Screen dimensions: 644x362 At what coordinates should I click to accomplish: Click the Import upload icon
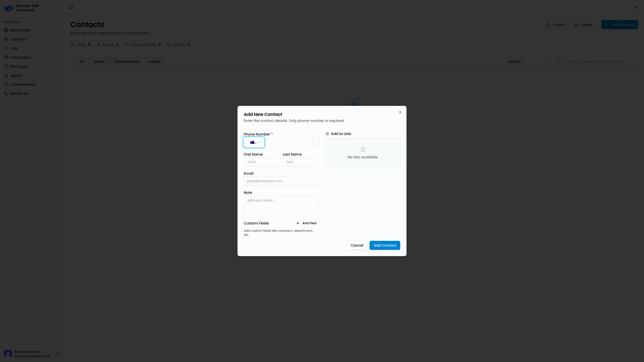(548, 25)
